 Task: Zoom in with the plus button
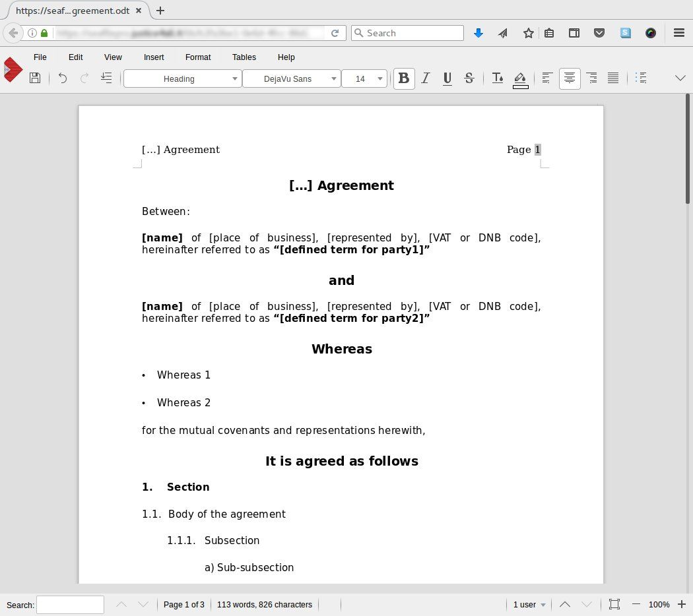(682, 604)
